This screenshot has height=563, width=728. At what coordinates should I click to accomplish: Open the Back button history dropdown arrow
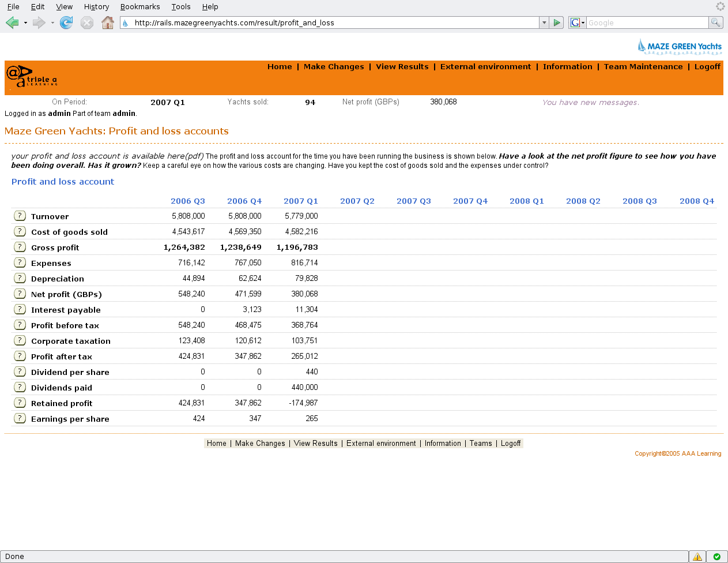pos(25,22)
